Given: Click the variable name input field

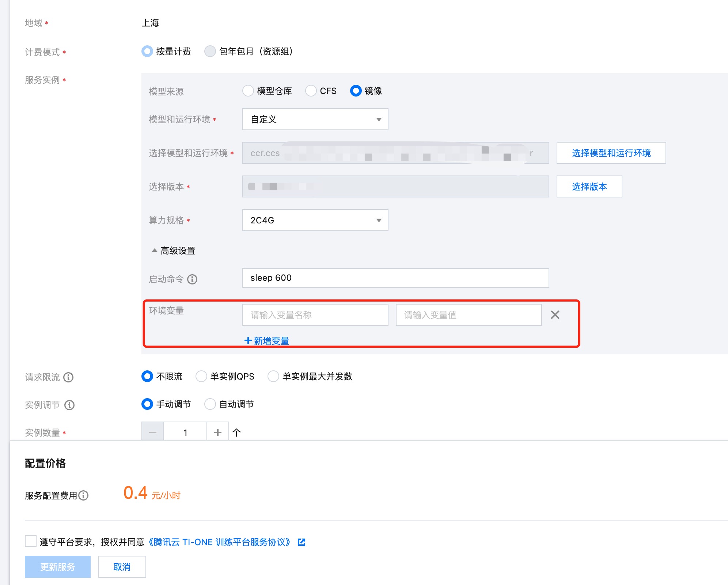Looking at the screenshot, I should pos(315,315).
